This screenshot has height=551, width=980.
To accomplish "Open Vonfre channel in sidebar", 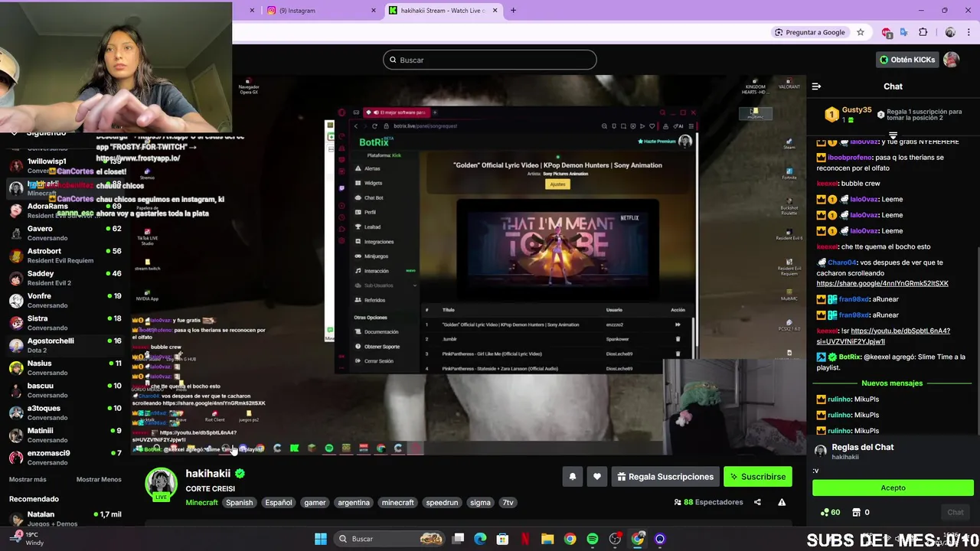I will [64, 300].
